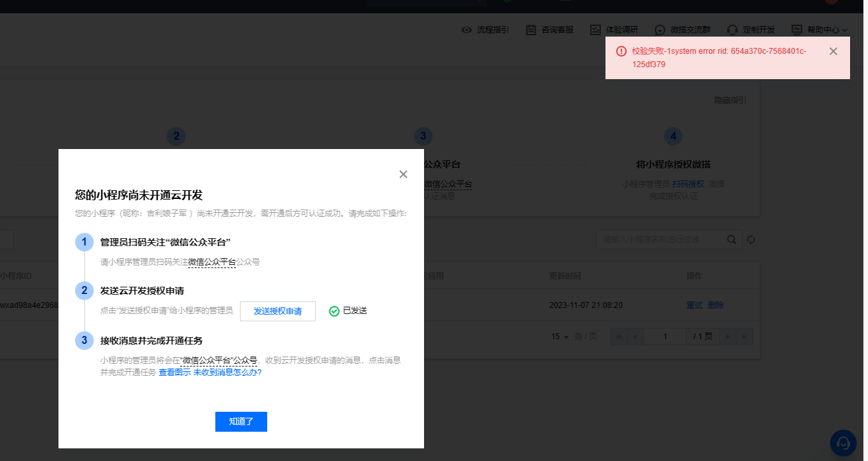This screenshot has height=461, width=868.
Task: Click the previous page pagination button
Action: coord(636,337)
